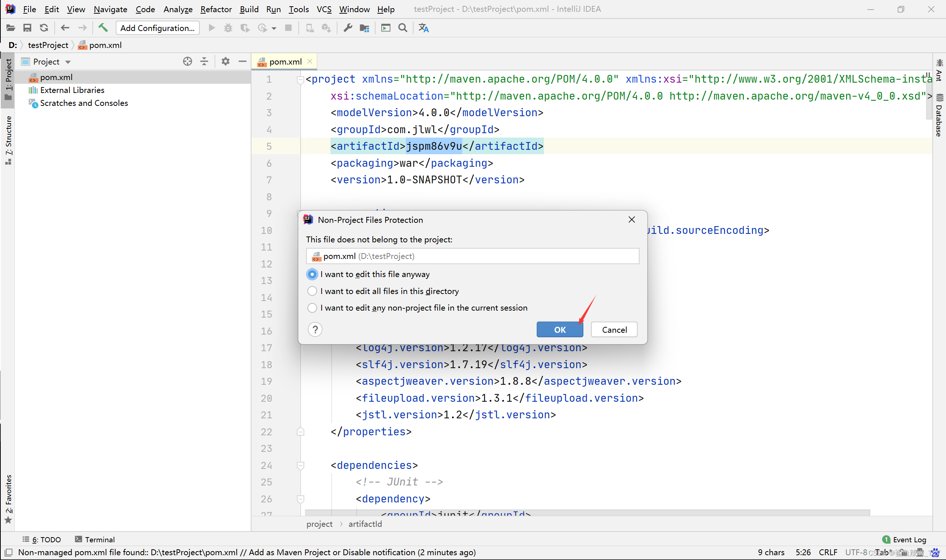Click the Translate icon in toolbar

[x=424, y=28]
